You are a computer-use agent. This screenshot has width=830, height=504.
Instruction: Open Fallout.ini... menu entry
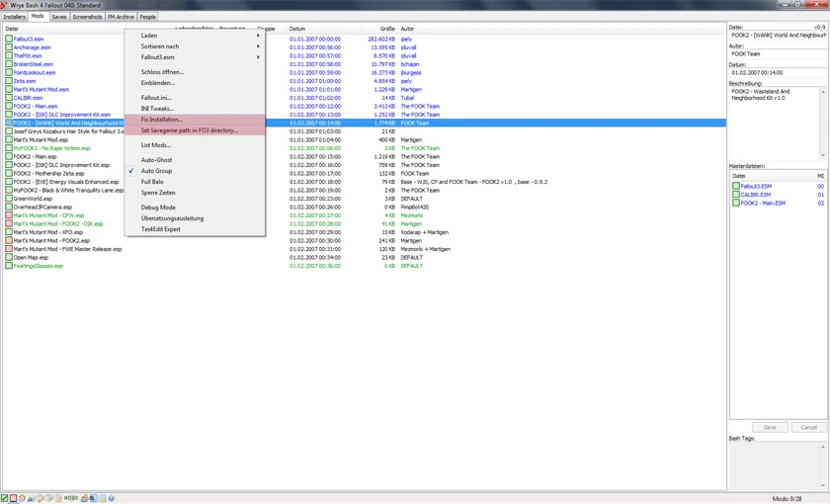point(195,98)
